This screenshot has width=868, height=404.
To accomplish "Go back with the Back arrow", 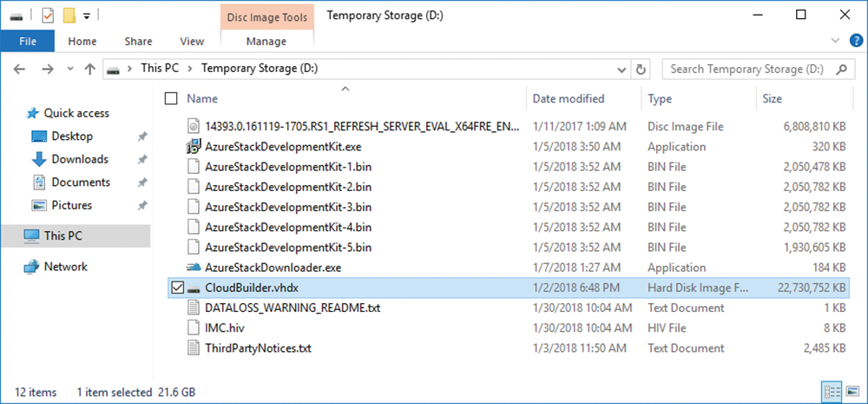I will click(19, 69).
